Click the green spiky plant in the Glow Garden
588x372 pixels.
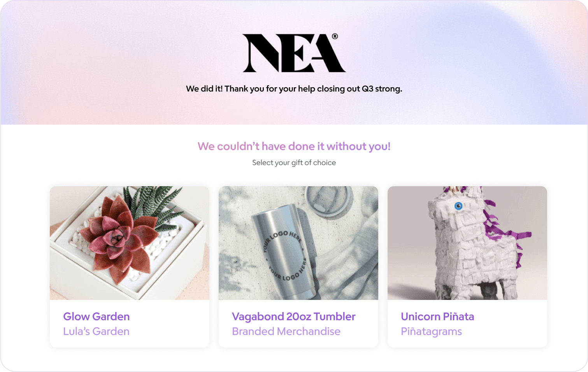point(156,206)
